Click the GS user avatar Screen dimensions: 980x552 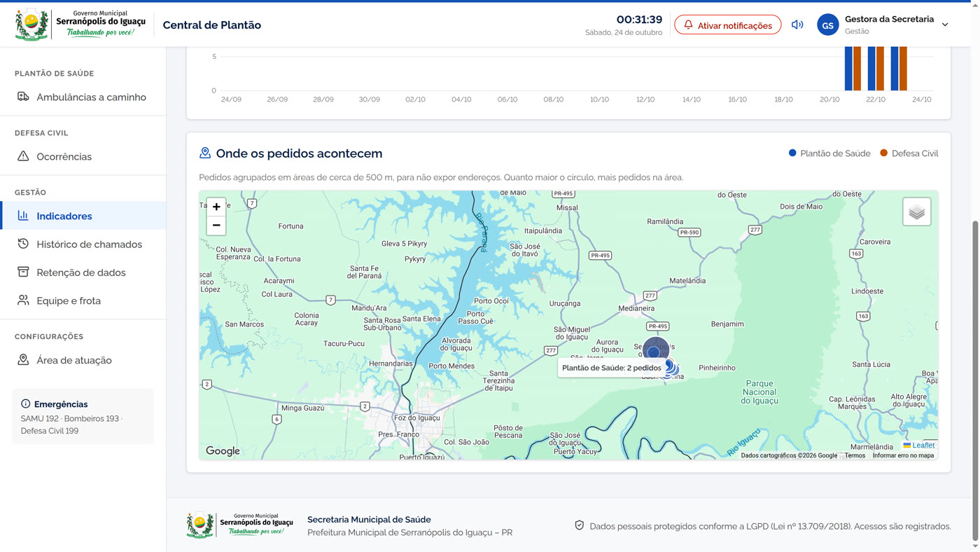[828, 25]
